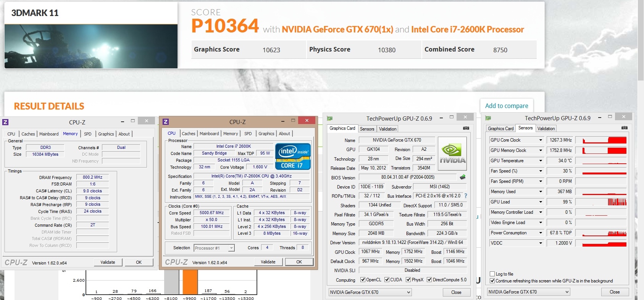Screen dimensions: 644x300
Task: Uncheck Continue refreshing while GPU-Z is in background
Action: pyautogui.click(x=492, y=281)
